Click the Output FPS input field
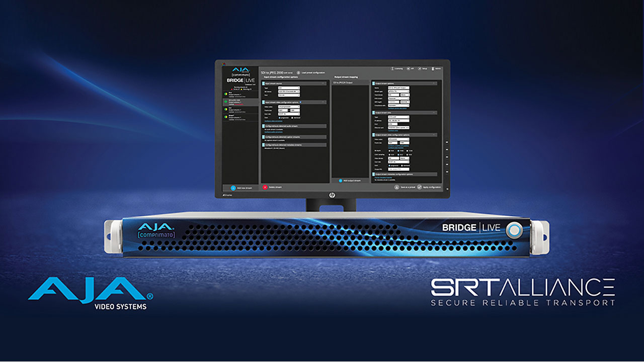The width and height of the screenshot is (644, 362). 399,169
